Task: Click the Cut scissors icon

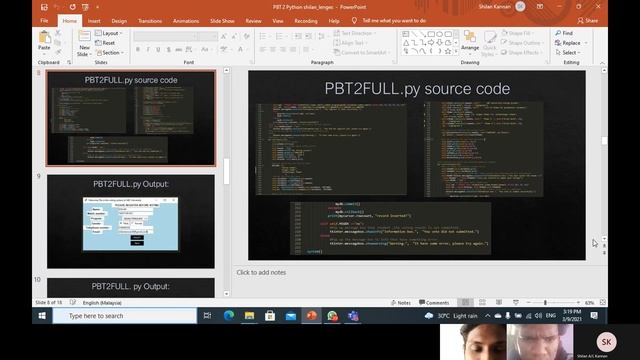Action: tap(58, 33)
